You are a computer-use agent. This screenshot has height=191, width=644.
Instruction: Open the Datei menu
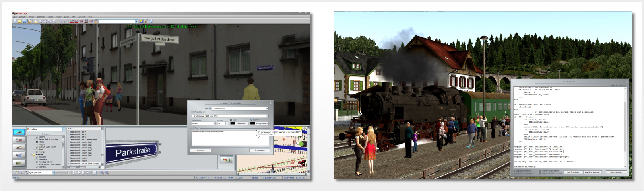click(15, 17)
